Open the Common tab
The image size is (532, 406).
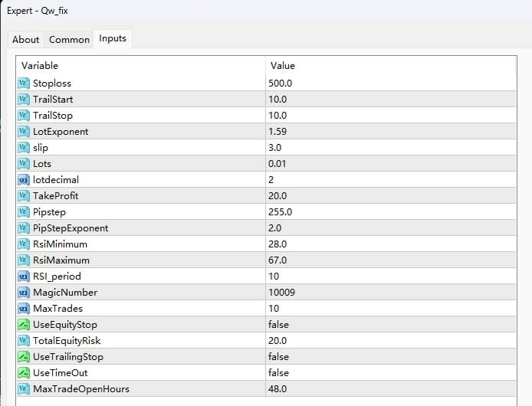[x=69, y=40]
